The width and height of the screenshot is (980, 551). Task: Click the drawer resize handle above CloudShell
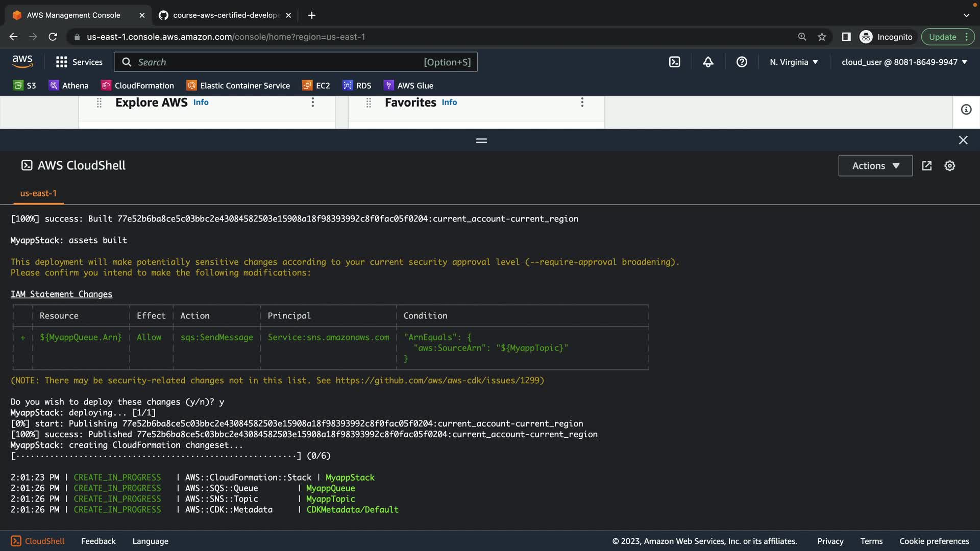(x=481, y=140)
